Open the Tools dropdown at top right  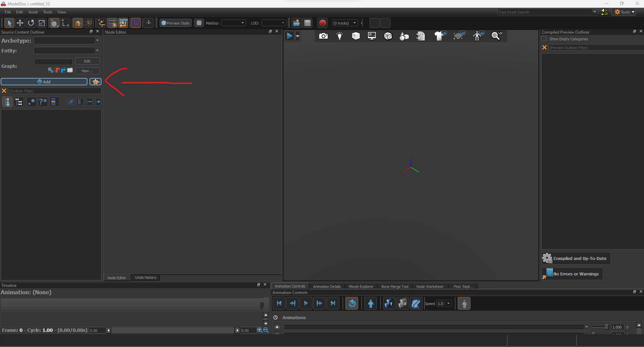(624, 12)
